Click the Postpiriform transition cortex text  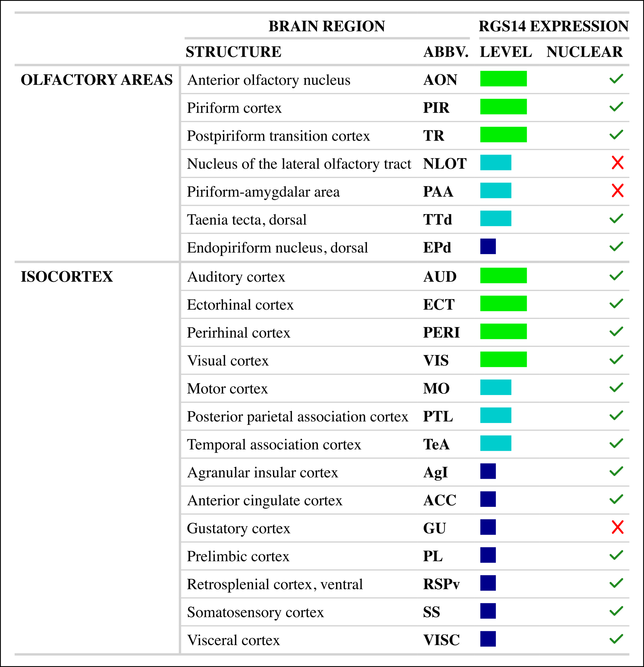point(278,136)
